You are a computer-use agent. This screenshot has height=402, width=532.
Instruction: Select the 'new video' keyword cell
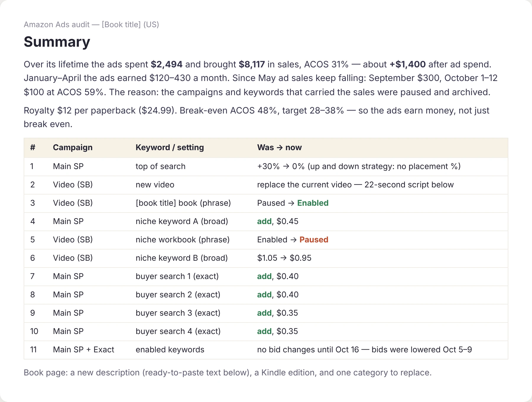pos(155,185)
